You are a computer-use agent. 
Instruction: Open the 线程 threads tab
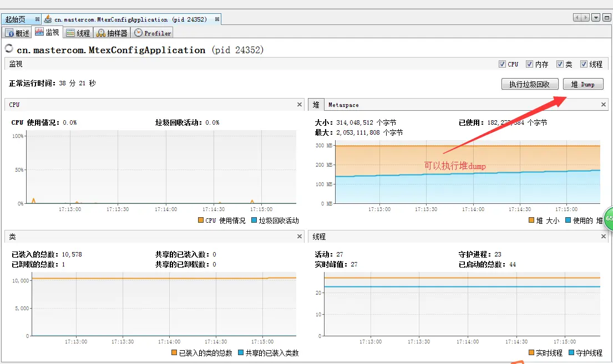click(x=78, y=33)
